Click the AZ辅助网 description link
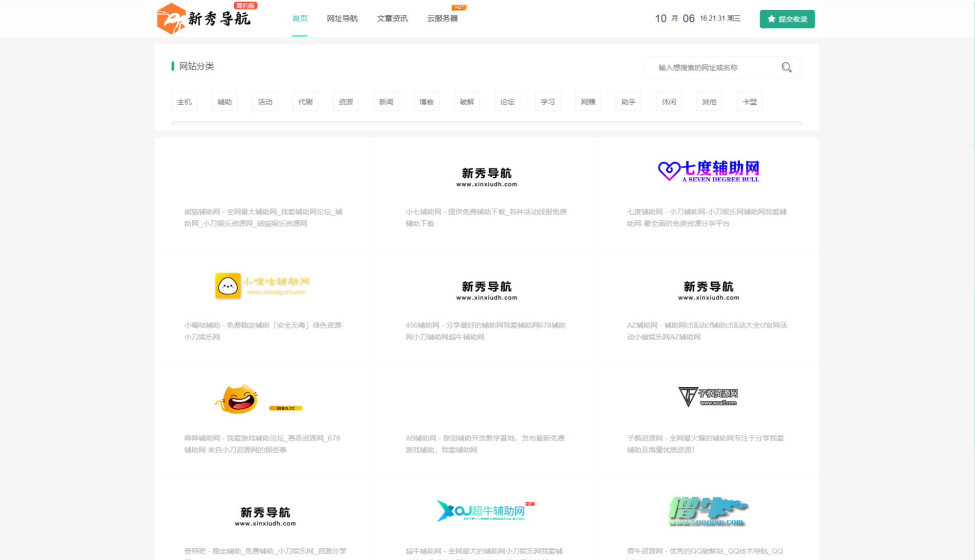975x560 pixels. click(x=707, y=331)
